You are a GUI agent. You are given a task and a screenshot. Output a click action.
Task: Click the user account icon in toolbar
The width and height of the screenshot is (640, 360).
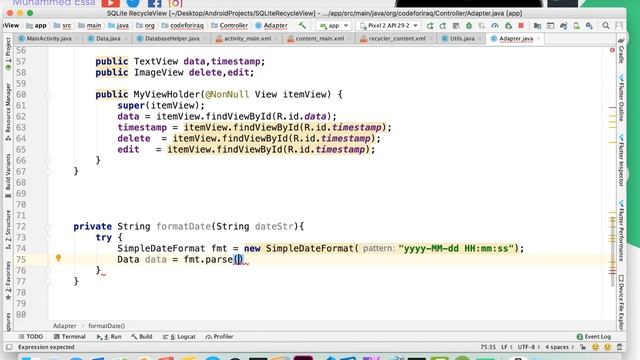[619, 26]
